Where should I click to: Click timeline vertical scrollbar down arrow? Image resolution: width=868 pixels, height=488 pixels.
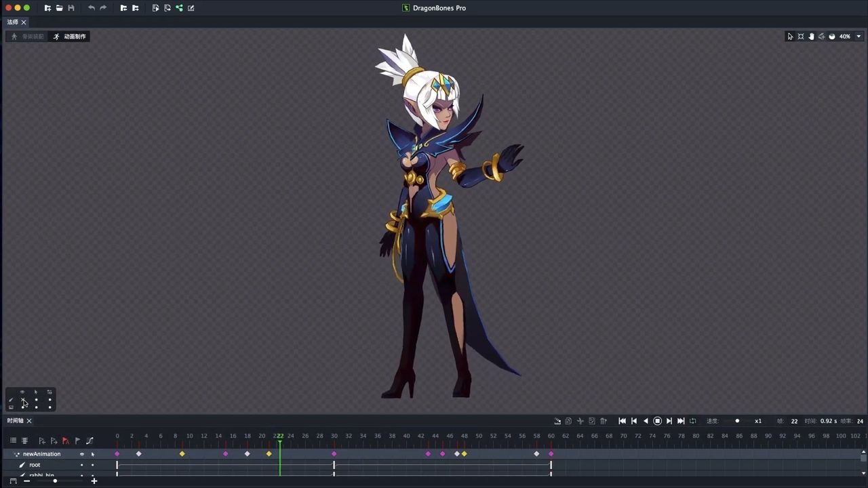pos(863,474)
